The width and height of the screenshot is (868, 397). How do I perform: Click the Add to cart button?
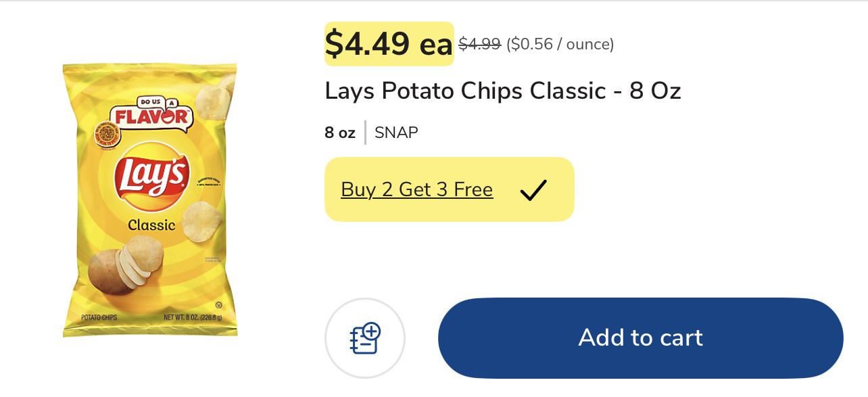pos(640,337)
